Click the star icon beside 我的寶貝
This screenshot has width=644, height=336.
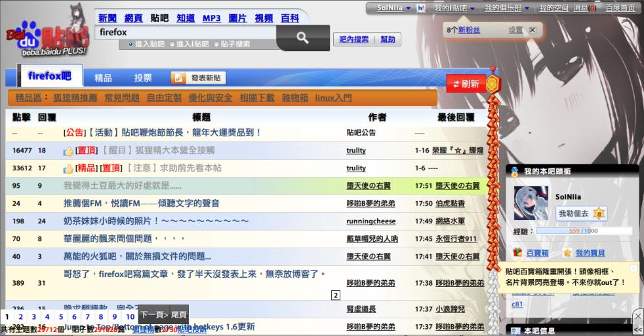[567, 253]
